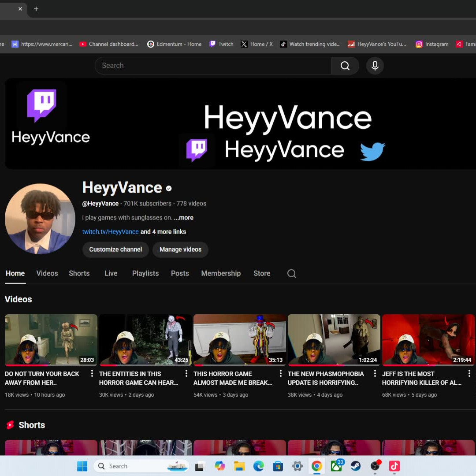
Task: Open the Twitch bookmark
Action: coord(221,44)
